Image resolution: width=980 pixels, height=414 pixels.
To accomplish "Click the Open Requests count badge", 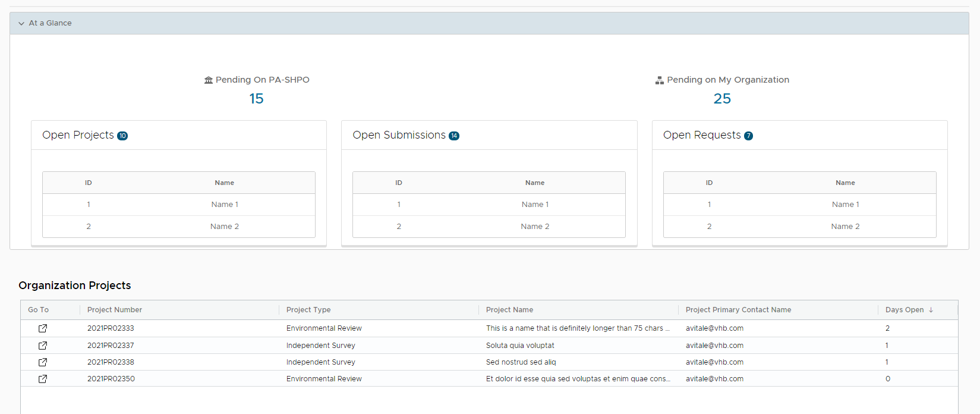I will coord(748,136).
